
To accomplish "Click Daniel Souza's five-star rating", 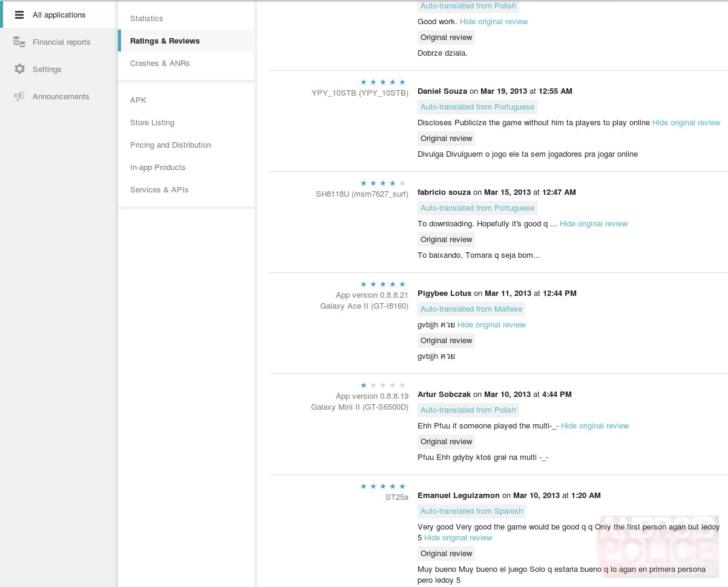I will click(x=383, y=82).
